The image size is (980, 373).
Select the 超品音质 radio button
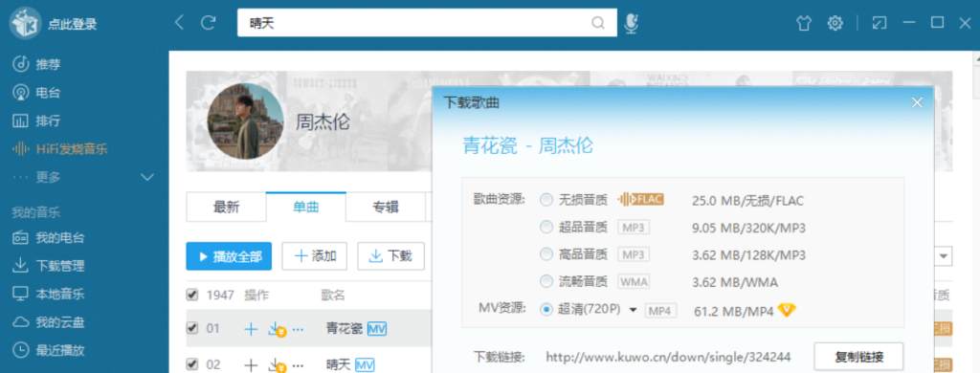pyautogui.click(x=546, y=228)
